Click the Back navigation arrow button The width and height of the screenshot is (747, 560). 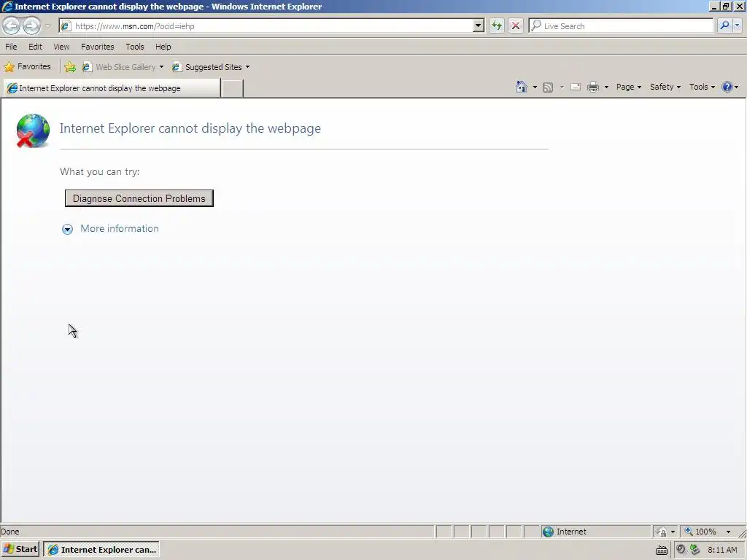point(12,26)
